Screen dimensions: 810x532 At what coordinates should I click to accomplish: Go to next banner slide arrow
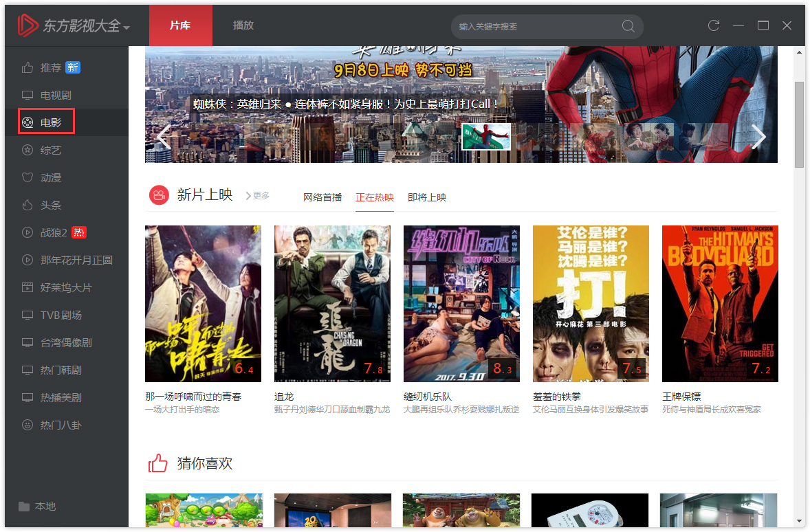(x=758, y=137)
